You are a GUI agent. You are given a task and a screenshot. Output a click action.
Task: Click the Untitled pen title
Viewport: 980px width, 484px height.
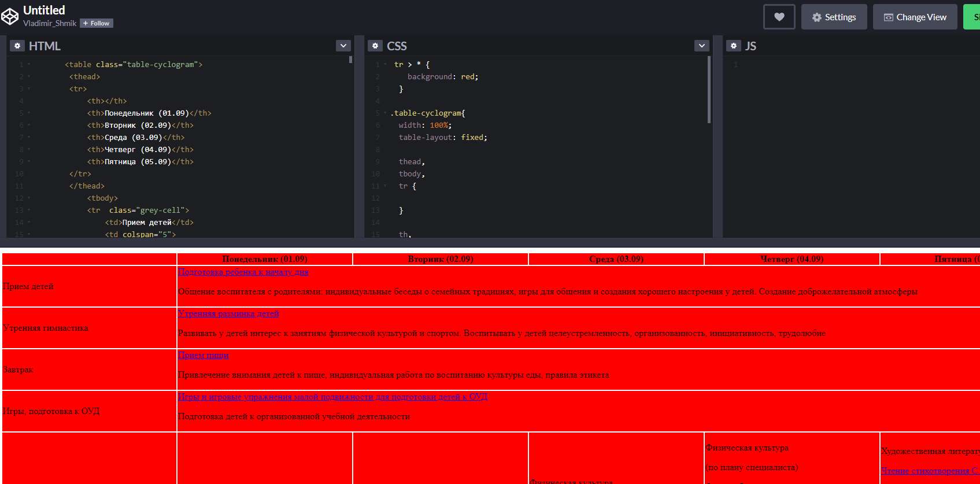44,10
